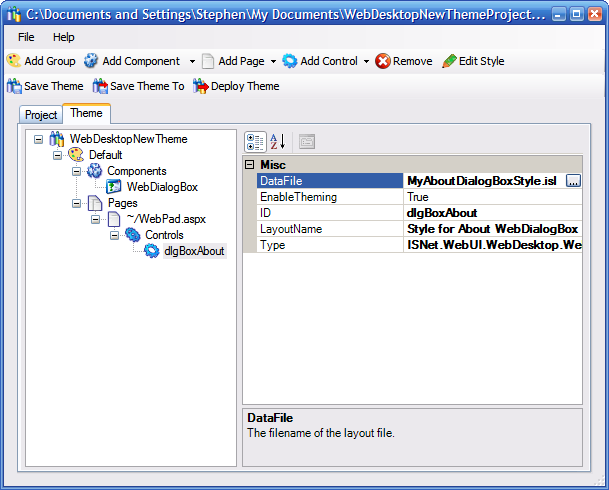Open Add Component dropdown arrow
Image resolution: width=609 pixels, height=490 pixels.
192,62
